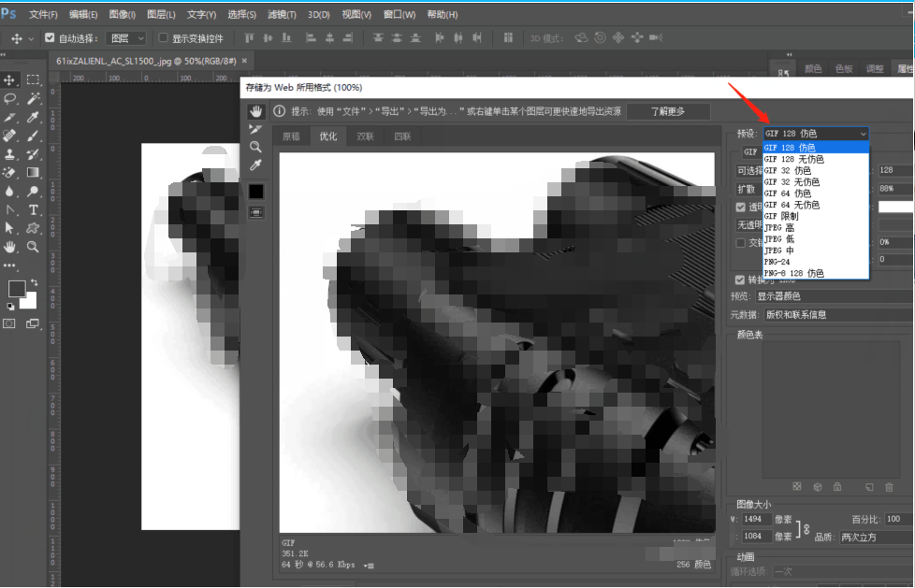Select the Type tool in main toolbar
This screenshot has height=588, width=915.
point(33,209)
